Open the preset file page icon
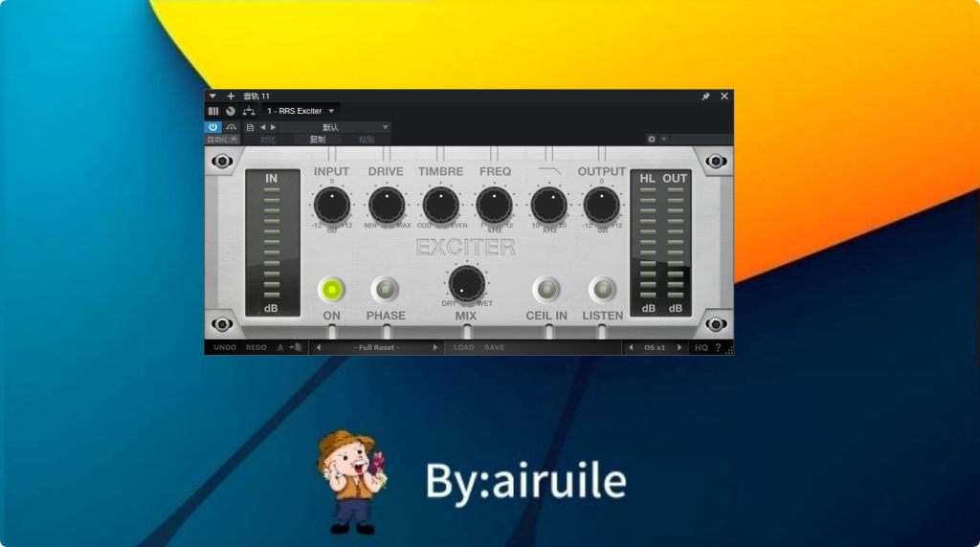The height and width of the screenshot is (547, 980). pos(250,127)
